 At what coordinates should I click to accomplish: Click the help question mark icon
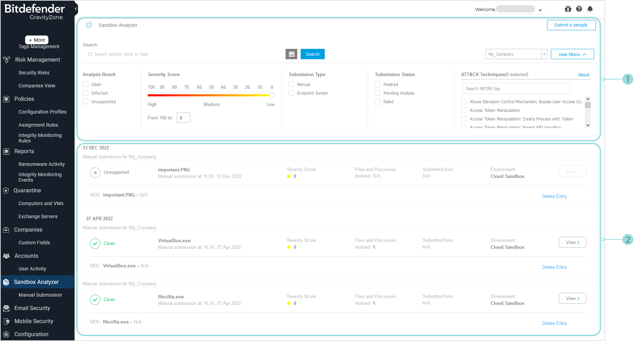[579, 9]
